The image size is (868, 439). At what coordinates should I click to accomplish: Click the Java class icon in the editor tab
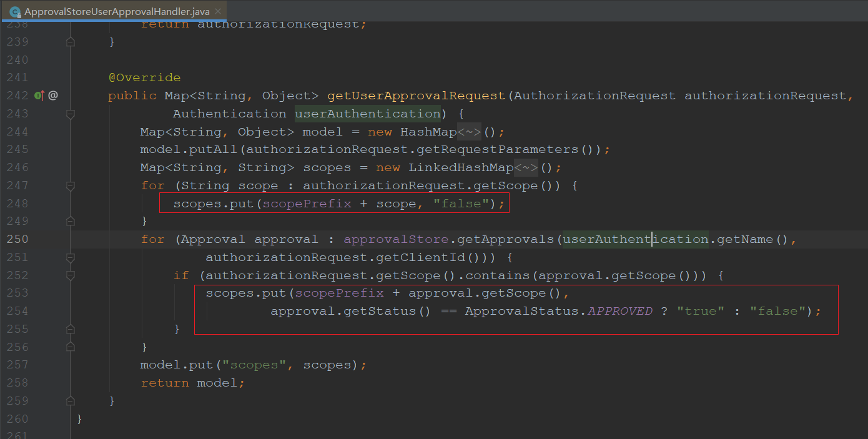[15, 11]
